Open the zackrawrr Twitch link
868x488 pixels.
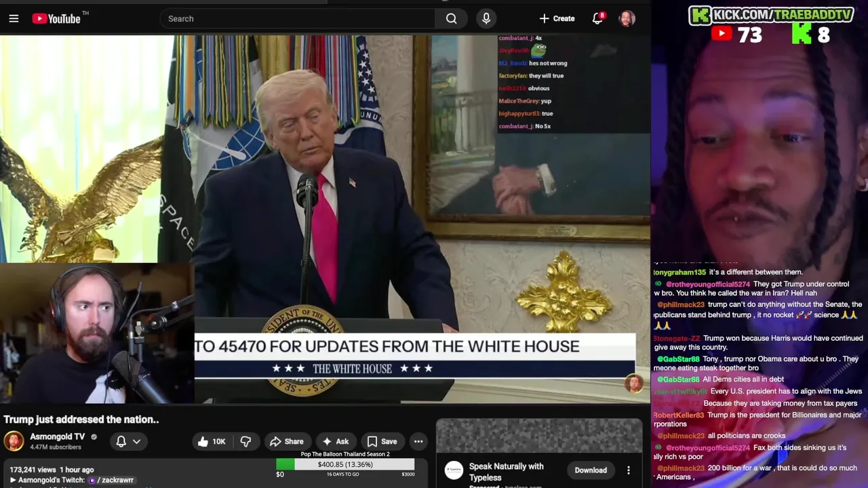point(113,480)
